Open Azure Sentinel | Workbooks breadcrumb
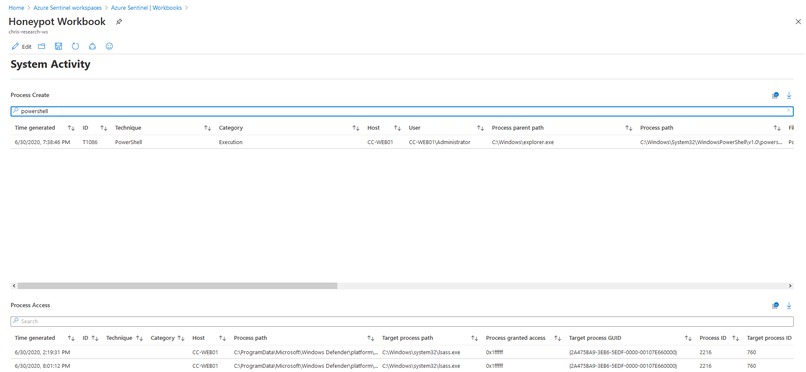Image resolution: width=806 pixels, height=372 pixels. coord(146,8)
